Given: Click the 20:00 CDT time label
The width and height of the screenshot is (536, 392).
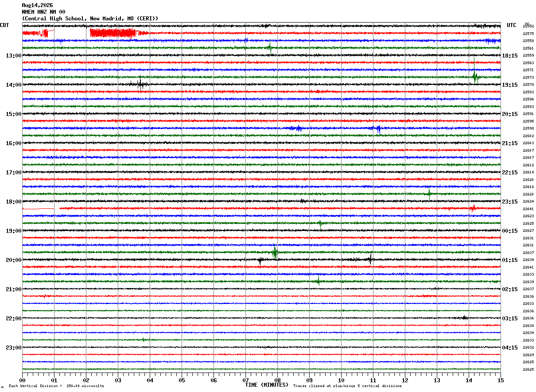Looking at the screenshot, I should pyautogui.click(x=13, y=260).
